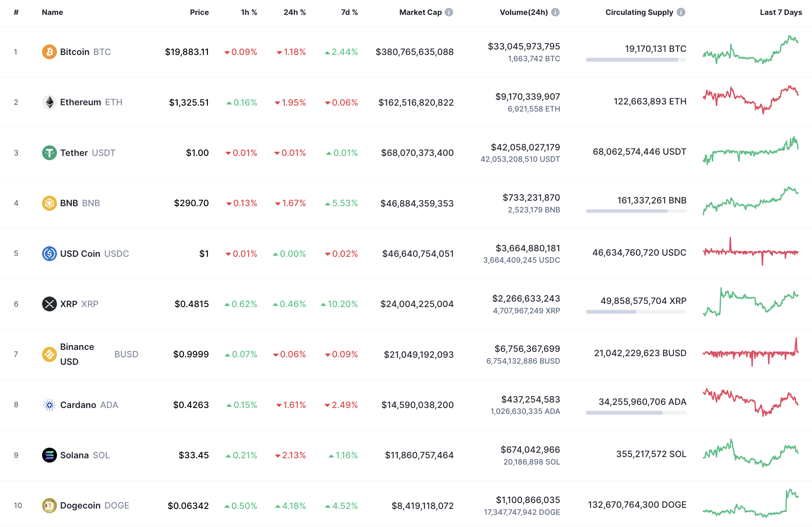812x527 pixels.
Task: Click the Bitcoin logo icon
Action: point(49,51)
